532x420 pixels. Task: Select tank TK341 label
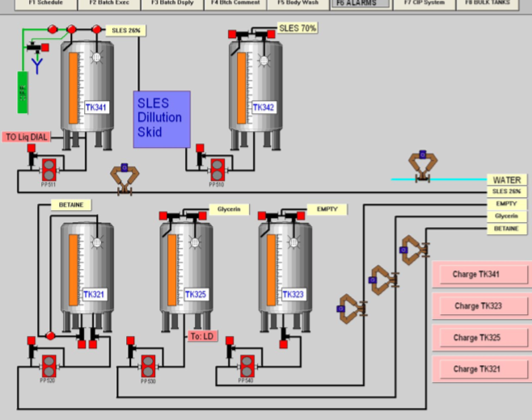[x=95, y=107]
